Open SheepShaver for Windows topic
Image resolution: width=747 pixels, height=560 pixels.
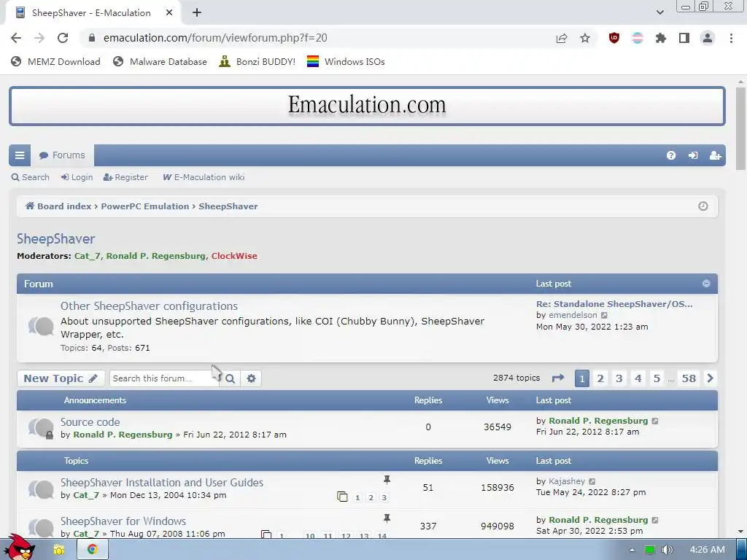point(123,521)
